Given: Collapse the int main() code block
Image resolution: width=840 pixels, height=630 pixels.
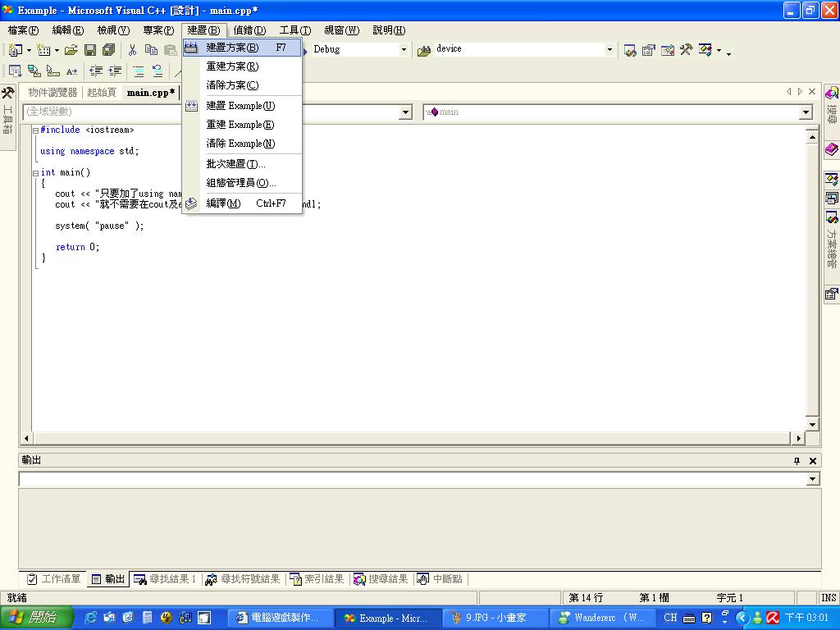Looking at the screenshot, I should (35, 173).
